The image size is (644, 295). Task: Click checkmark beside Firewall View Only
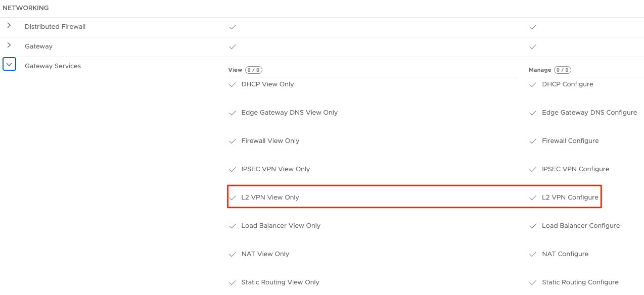(233, 141)
